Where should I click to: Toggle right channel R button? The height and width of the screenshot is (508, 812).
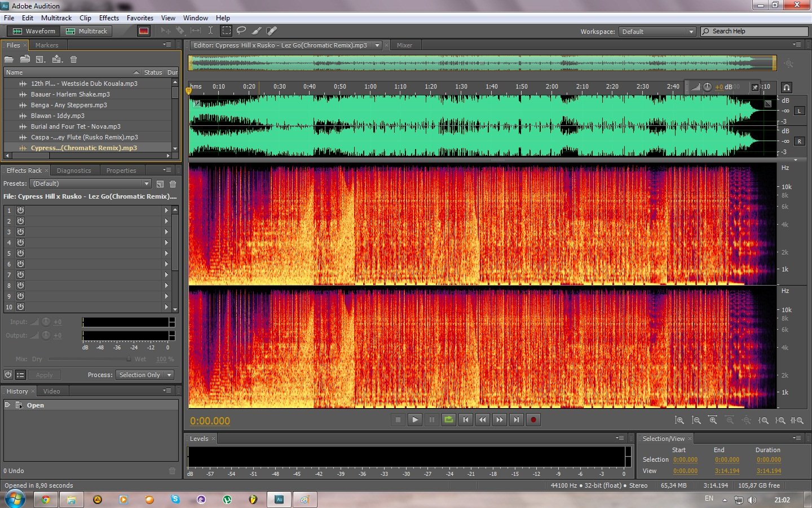point(799,141)
